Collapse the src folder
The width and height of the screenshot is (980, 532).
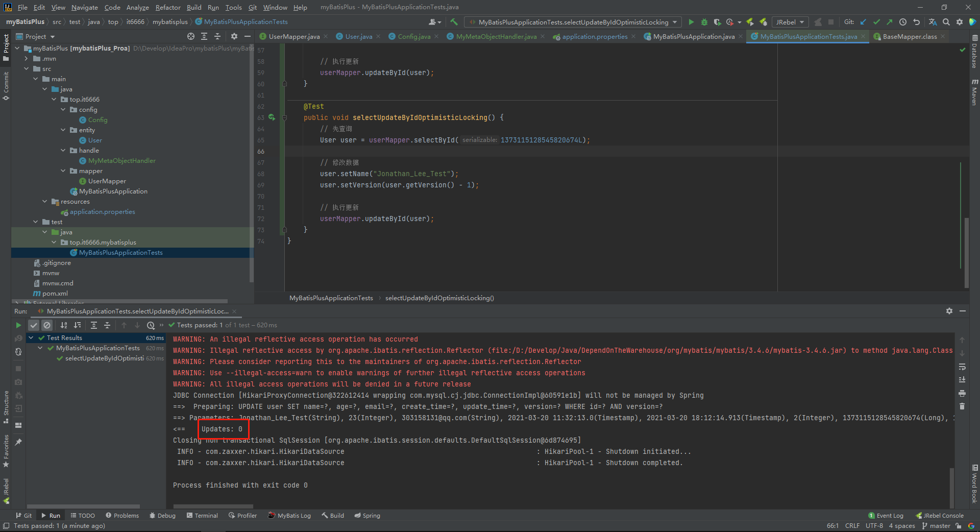27,69
